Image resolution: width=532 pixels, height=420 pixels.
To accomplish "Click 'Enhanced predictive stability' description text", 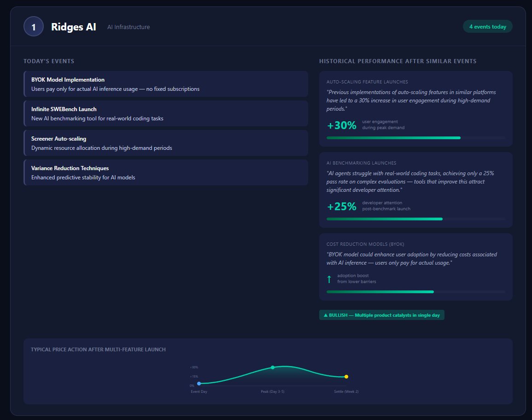I will point(83,177).
